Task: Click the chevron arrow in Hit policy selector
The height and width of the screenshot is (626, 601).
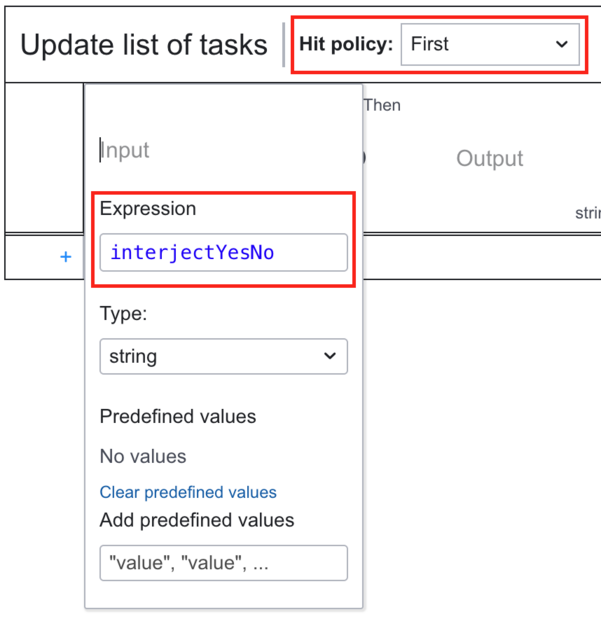Action: coord(562,44)
